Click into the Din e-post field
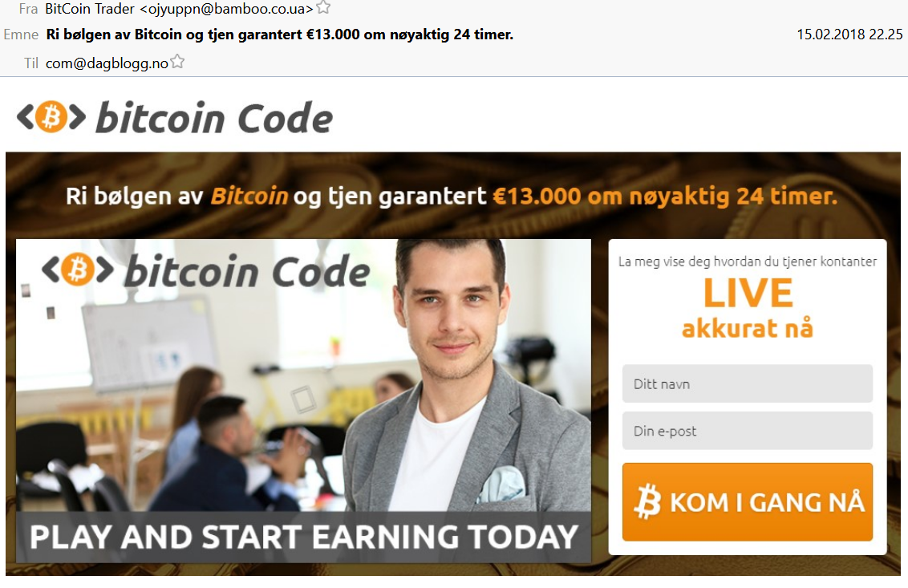This screenshot has height=588, width=908. coord(747,431)
